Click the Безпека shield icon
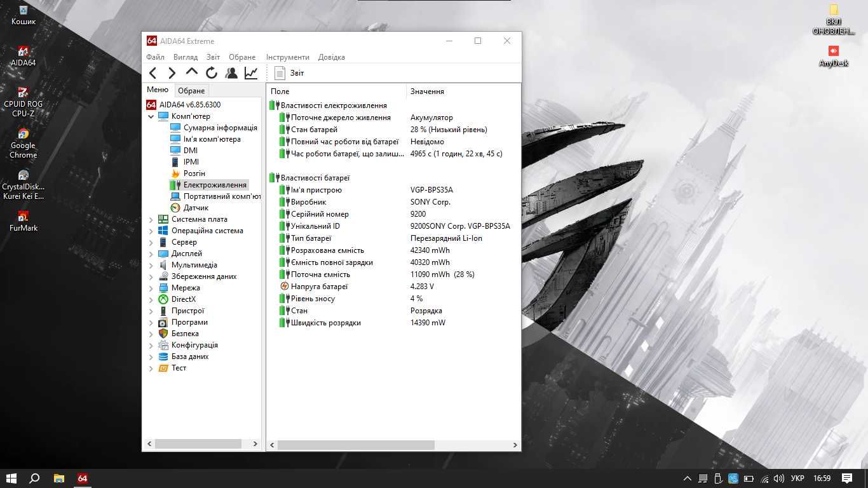Screen dimensions: 868x488 click(x=163, y=334)
